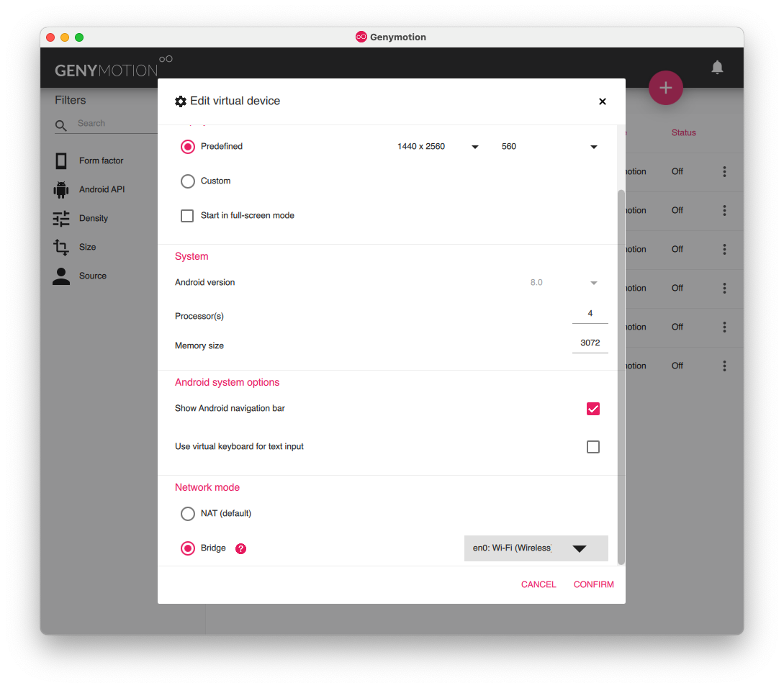Click the Size filter label
The image size is (784, 688).
[x=88, y=247]
